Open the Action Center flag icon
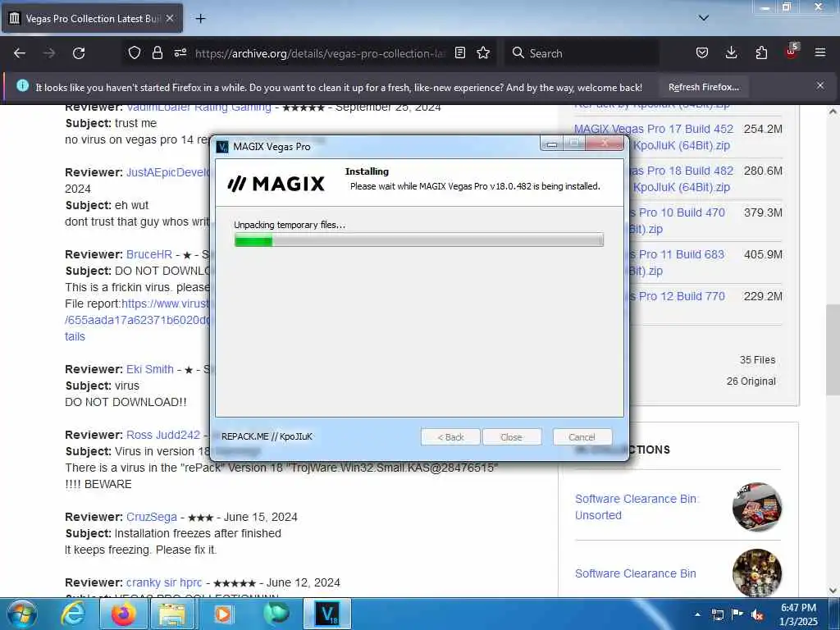840x630 pixels. pos(737,614)
